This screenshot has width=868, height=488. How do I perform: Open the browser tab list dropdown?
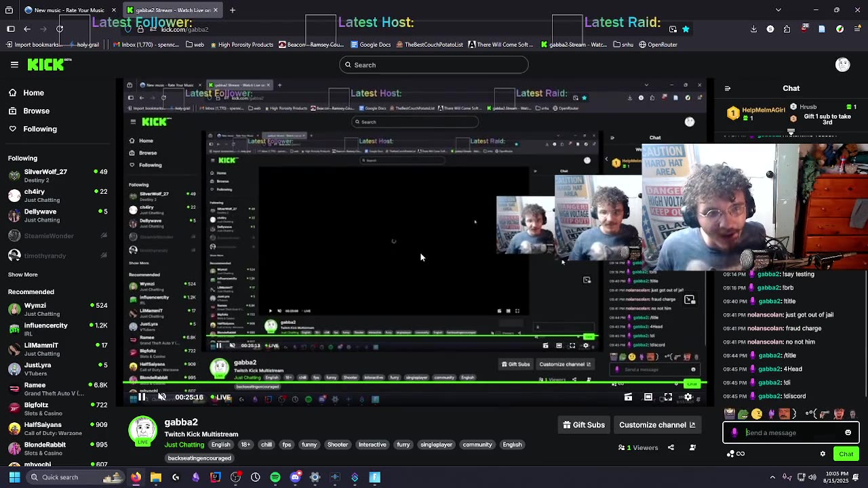click(x=778, y=10)
